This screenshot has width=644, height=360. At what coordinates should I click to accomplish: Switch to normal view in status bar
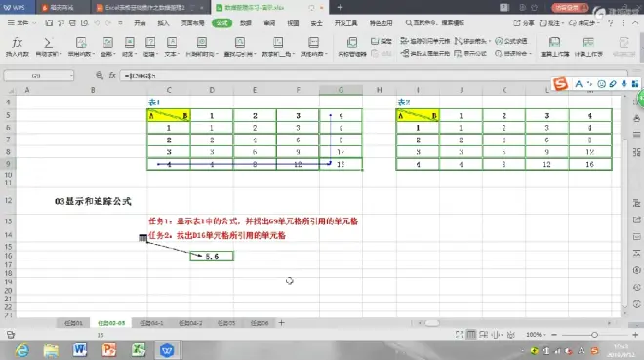471,335
